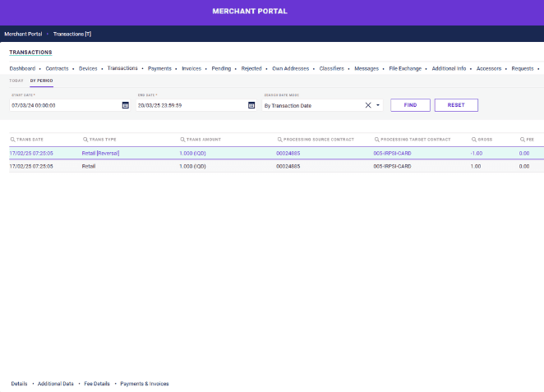The height and width of the screenshot is (392, 544).
Task: Open the Messages menu item
Action: click(x=367, y=68)
